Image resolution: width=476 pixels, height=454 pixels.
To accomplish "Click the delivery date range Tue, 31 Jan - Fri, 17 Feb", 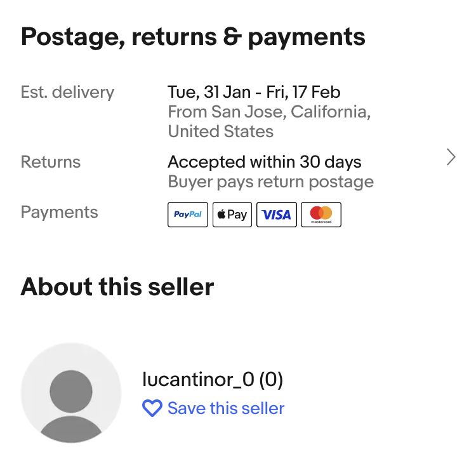I will pyautogui.click(x=254, y=92).
